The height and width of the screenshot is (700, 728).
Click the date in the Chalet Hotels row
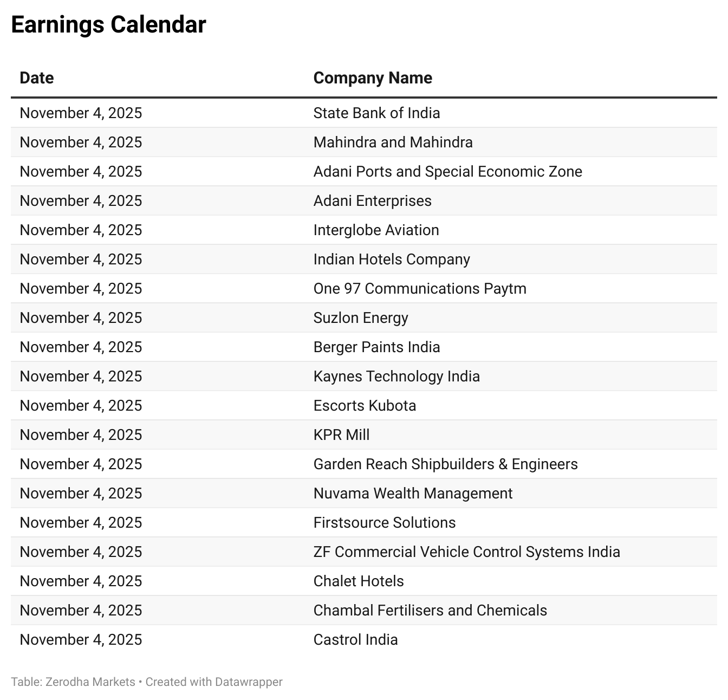[x=81, y=581]
